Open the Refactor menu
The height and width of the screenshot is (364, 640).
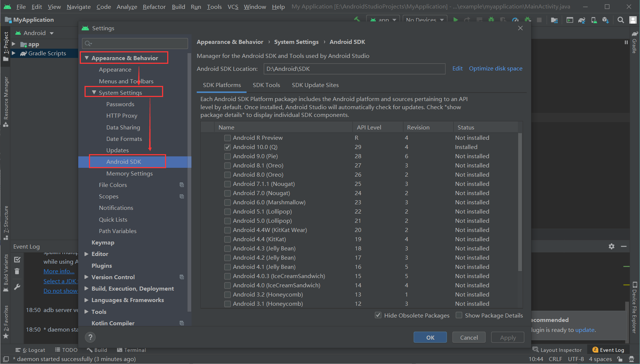[x=154, y=7]
